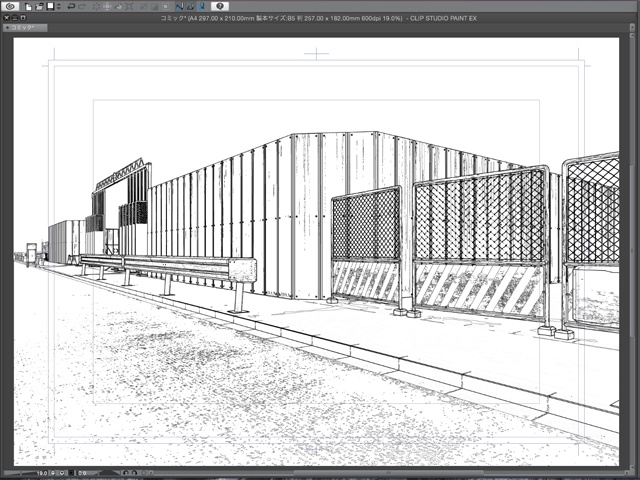Image resolution: width=640 pixels, height=480 pixels.
Task: Click Clear Outside Selection icon
Action: click(x=107, y=7)
